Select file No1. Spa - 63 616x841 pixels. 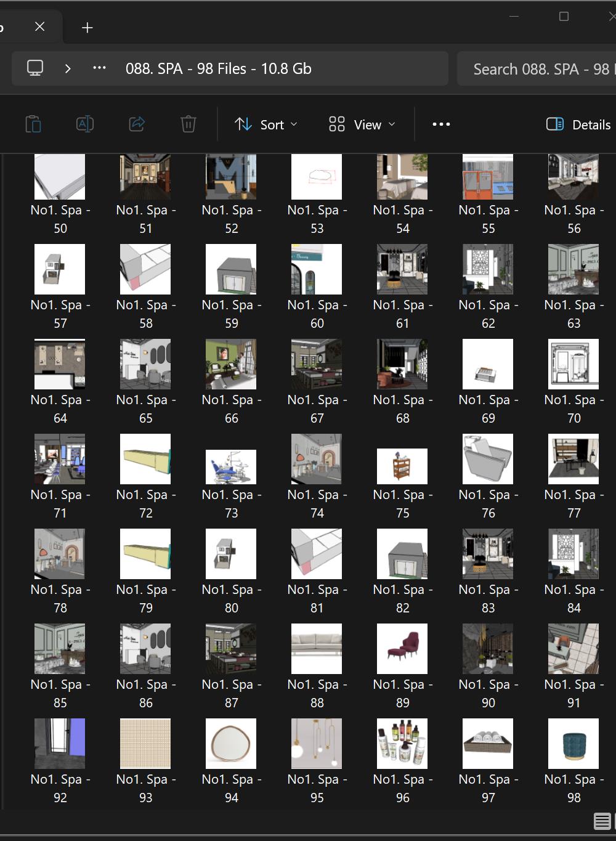pos(573,288)
